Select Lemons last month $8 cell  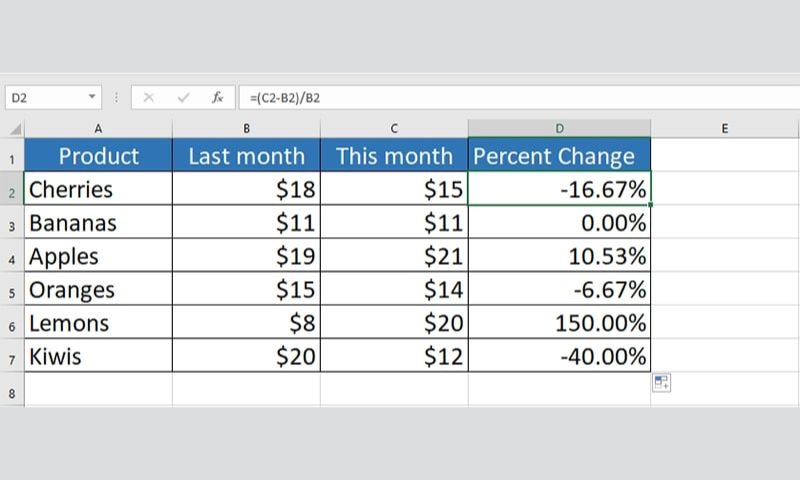tap(246, 322)
